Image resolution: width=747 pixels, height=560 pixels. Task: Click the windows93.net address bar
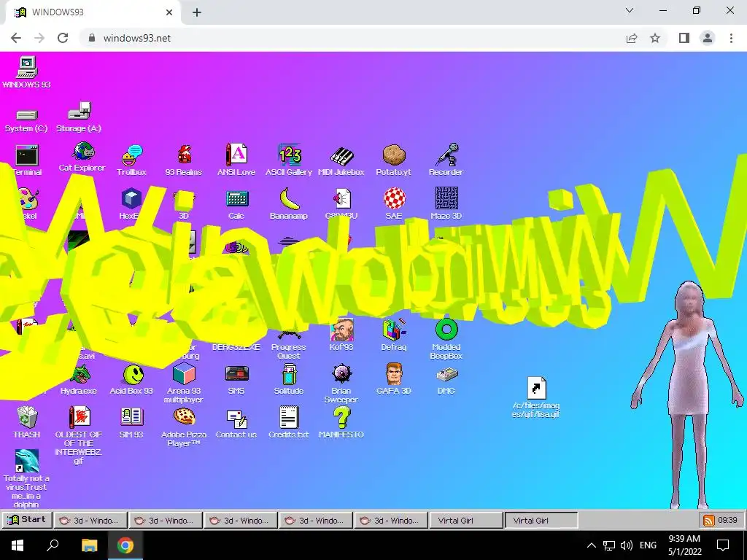[x=352, y=38]
